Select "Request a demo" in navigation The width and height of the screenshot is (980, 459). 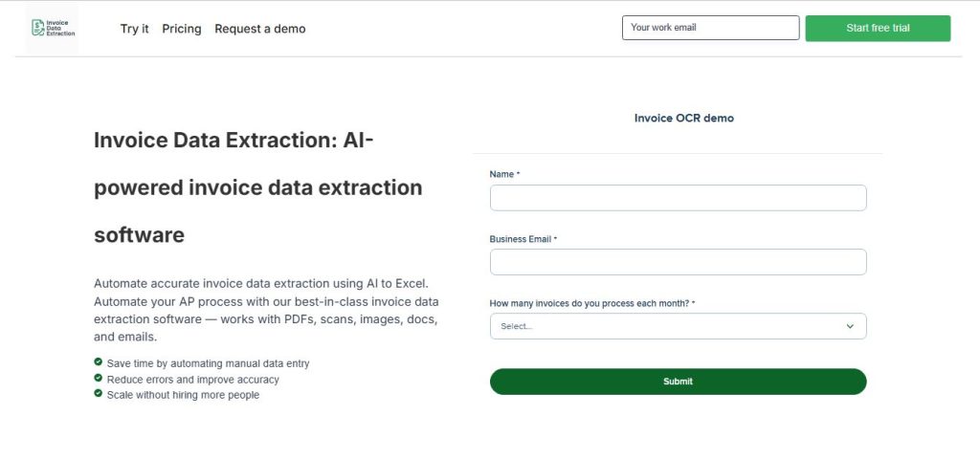click(x=260, y=29)
